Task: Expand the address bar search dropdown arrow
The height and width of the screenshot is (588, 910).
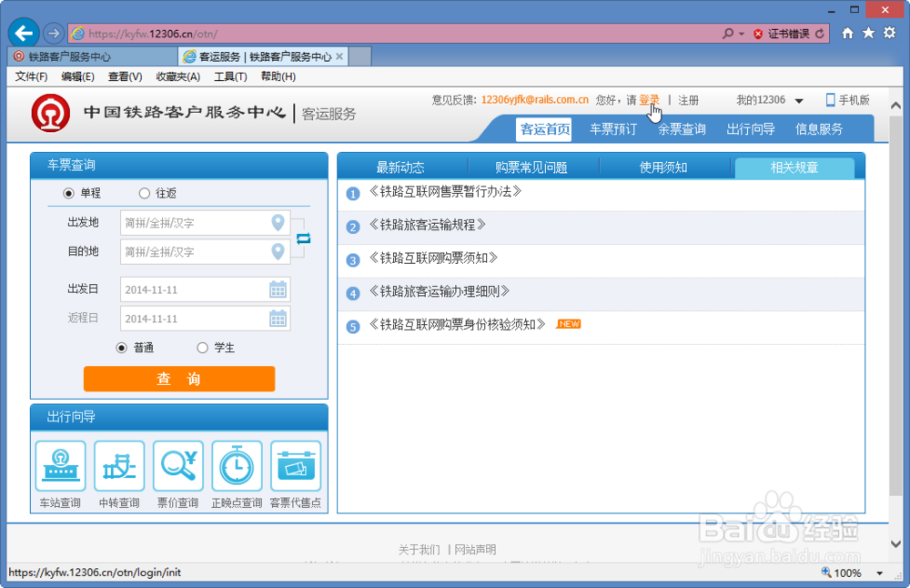Action: [741, 35]
